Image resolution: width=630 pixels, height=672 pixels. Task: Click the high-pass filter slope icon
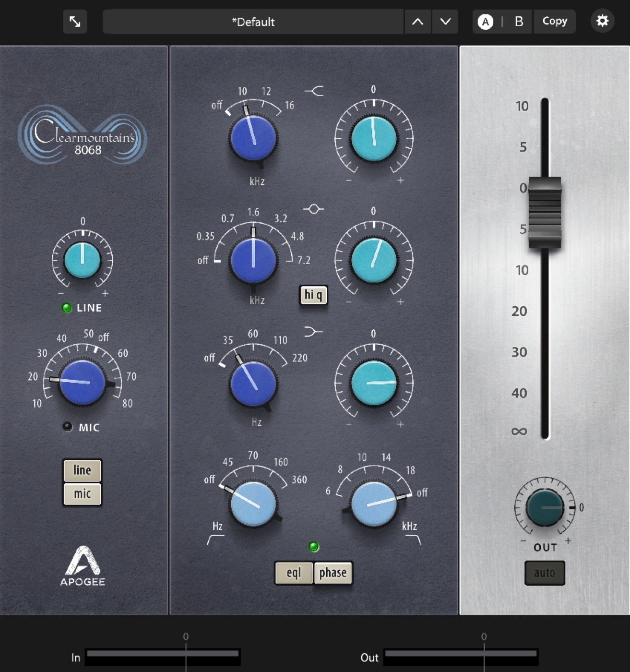[x=216, y=540]
